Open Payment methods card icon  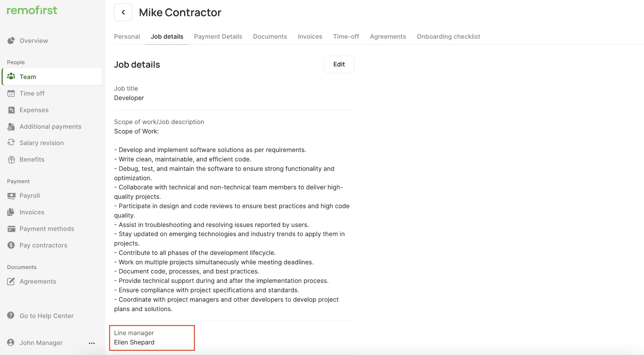(11, 229)
